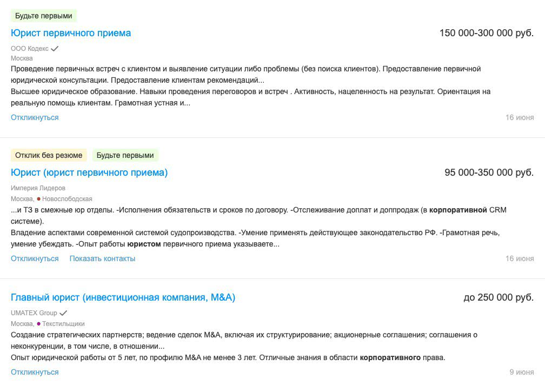Viewport: 545px width, 392px height.
Task: Open the ООО Кодекс company name
Action: (30, 49)
